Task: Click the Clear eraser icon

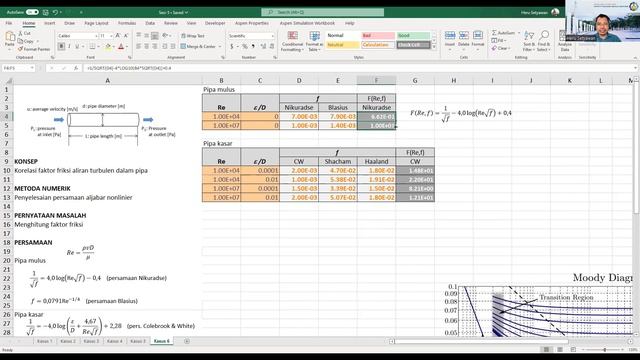Action: (x=494, y=48)
